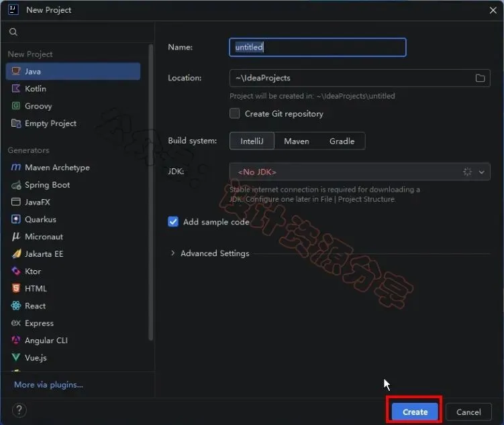
Task: Click the Express label
Action: coord(39,323)
